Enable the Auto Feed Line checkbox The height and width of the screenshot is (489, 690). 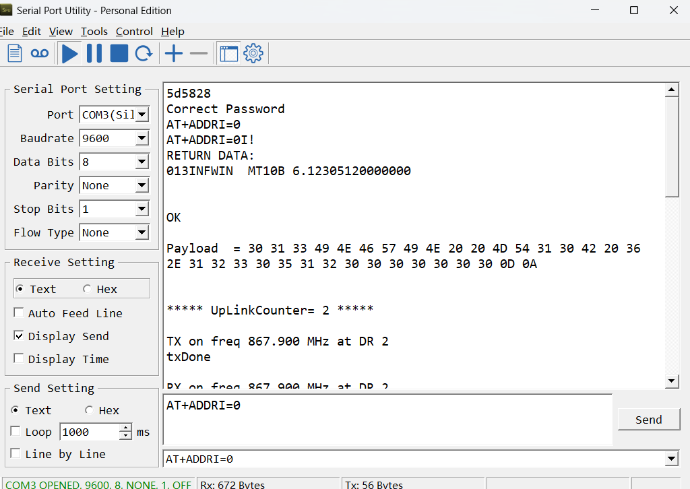tap(18, 313)
